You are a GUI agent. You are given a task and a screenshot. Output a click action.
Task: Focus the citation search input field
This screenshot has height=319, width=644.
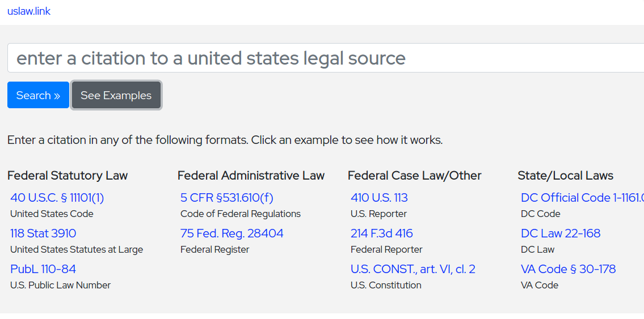tap(323, 58)
